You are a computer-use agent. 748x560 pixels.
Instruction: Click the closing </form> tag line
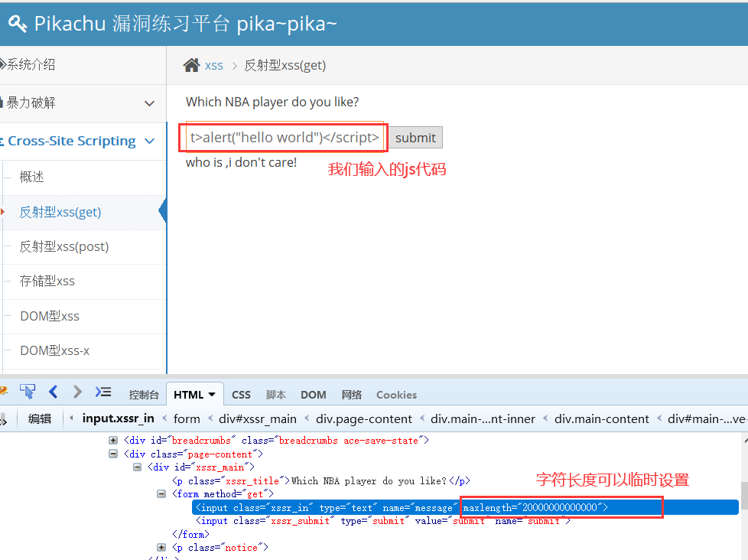click(x=190, y=534)
